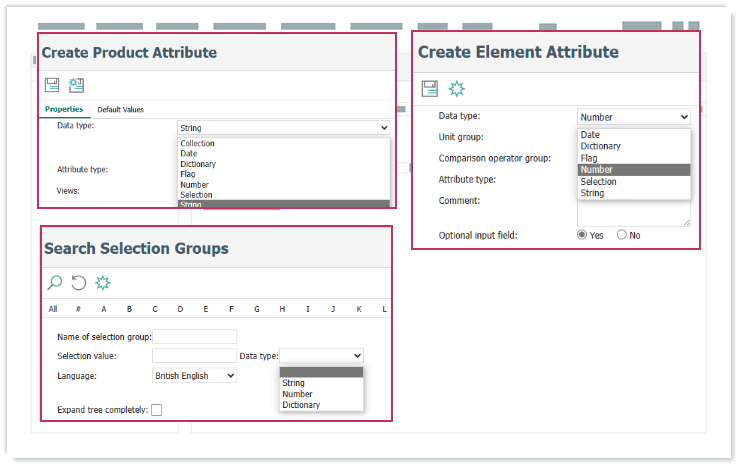Click the starburst icon in Create Element Attribute

pos(457,89)
